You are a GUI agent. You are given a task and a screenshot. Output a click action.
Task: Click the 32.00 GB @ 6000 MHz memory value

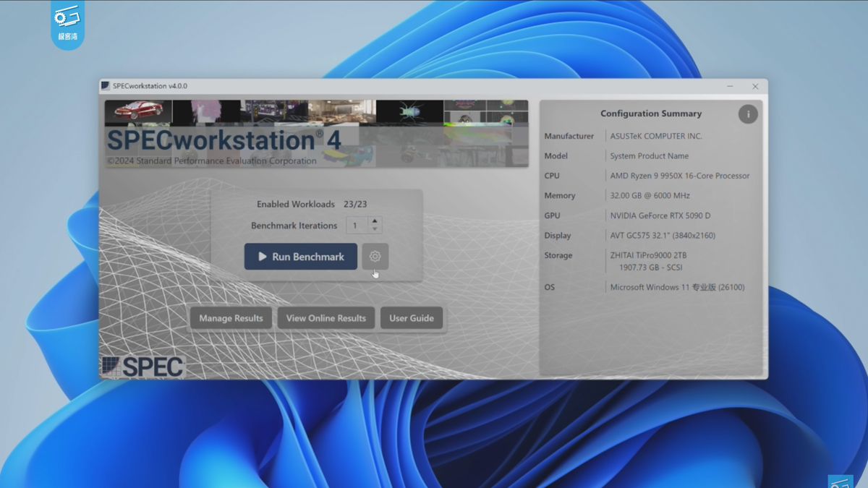click(x=650, y=195)
